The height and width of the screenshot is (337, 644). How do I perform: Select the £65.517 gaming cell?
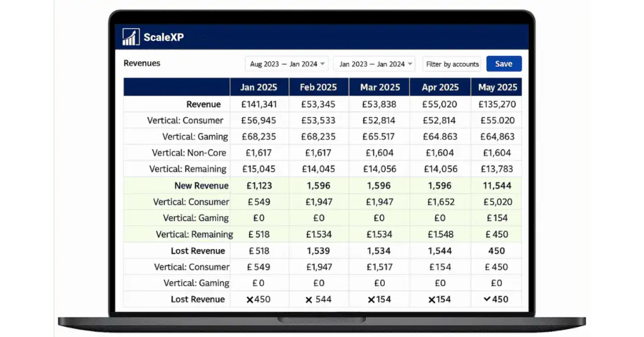pos(378,136)
